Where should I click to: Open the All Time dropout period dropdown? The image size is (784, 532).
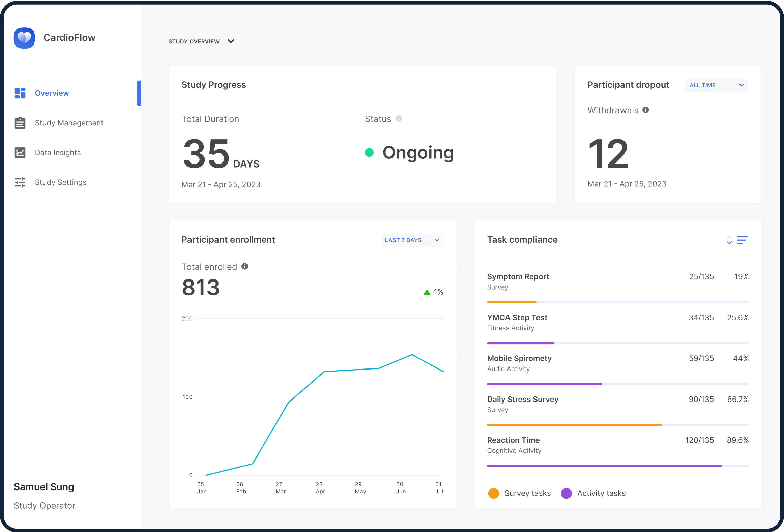[x=716, y=85]
